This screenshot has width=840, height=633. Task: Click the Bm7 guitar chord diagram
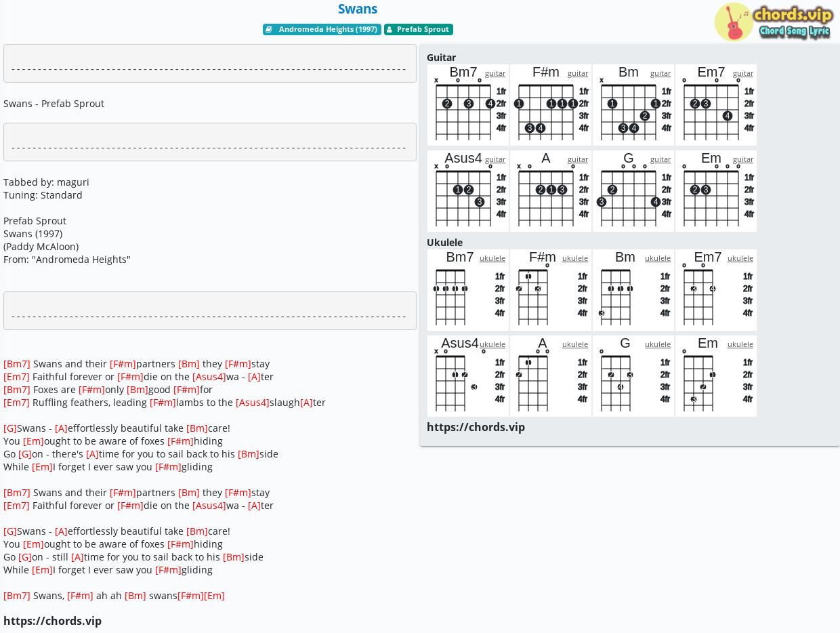coord(468,105)
